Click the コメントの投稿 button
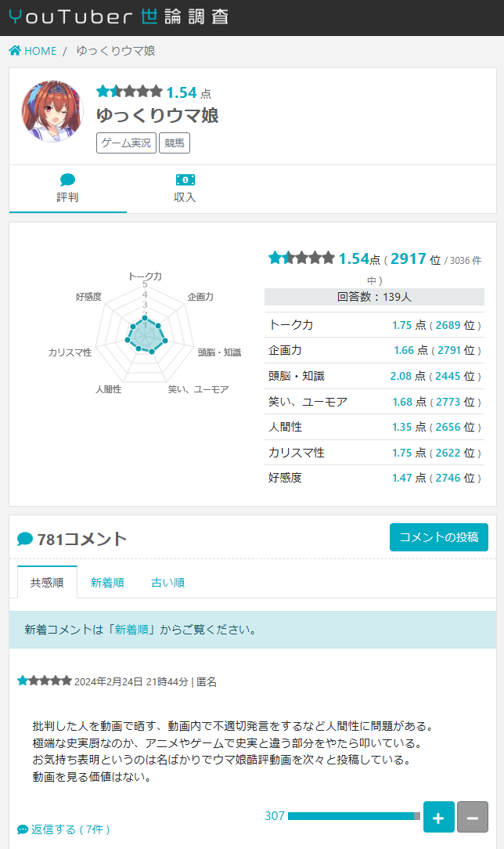 click(x=438, y=537)
